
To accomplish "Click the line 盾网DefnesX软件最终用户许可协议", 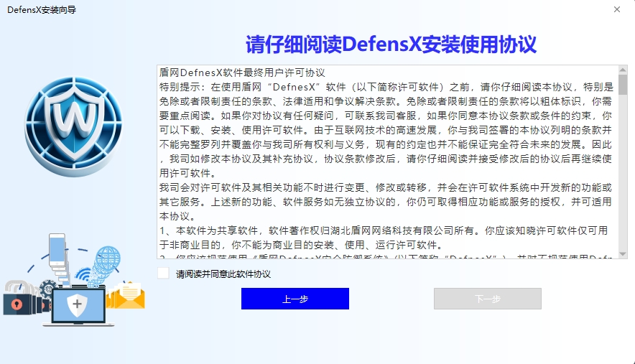I will point(242,73).
